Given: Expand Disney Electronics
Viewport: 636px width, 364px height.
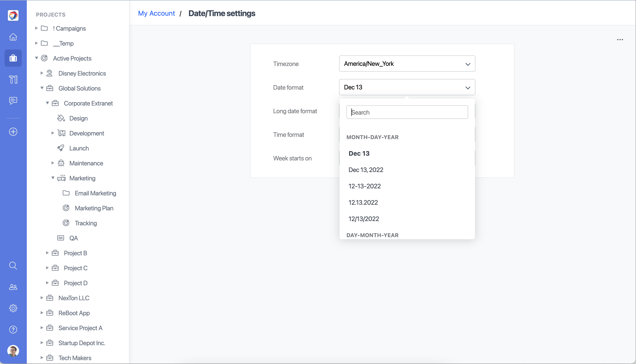Looking at the screenshot, I should point(42,73).
